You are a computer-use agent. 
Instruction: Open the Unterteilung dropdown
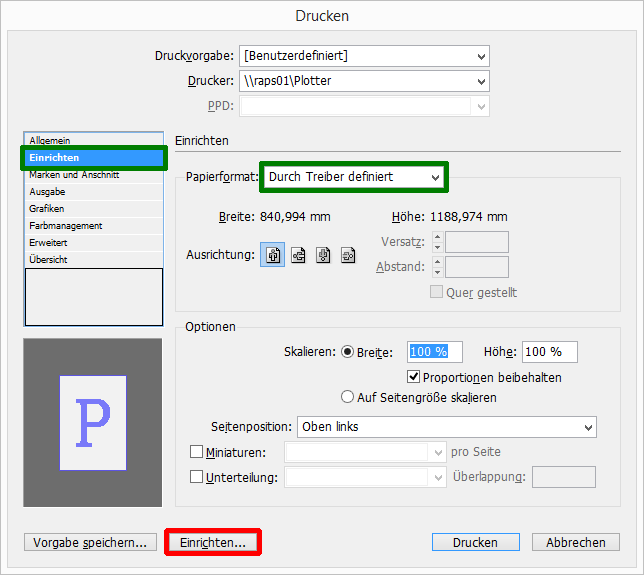pos(365,477)
